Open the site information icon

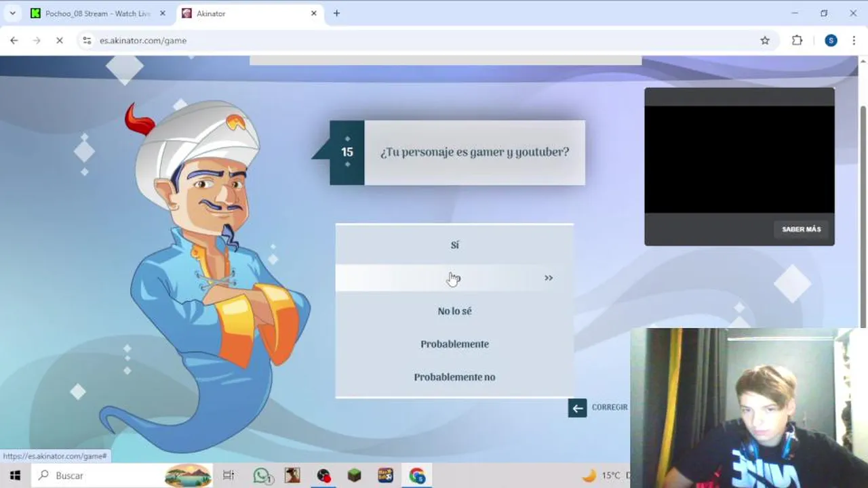[86, 41]
